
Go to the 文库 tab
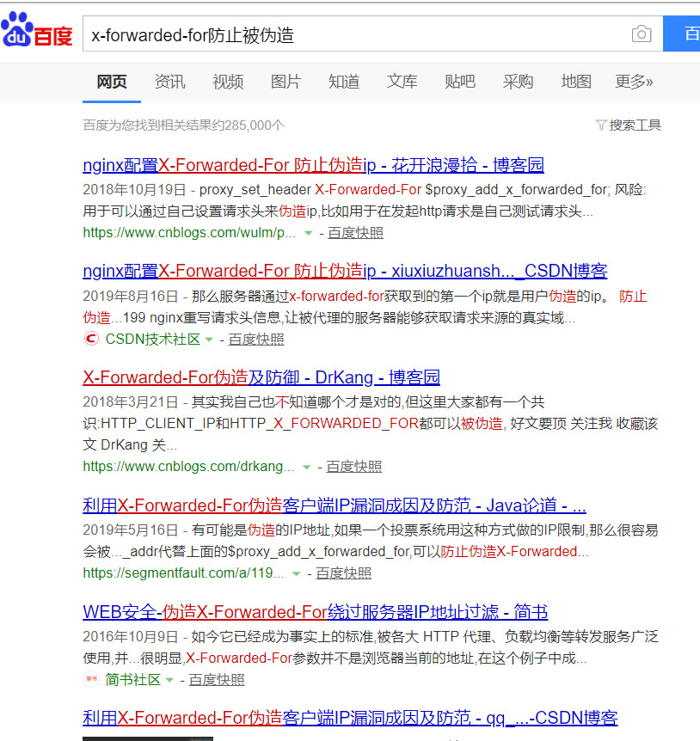tap(402, 82)
